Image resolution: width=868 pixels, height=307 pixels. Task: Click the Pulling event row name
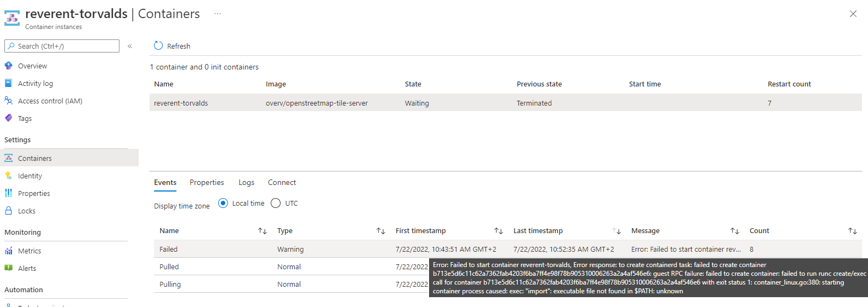tap(170, 284)
